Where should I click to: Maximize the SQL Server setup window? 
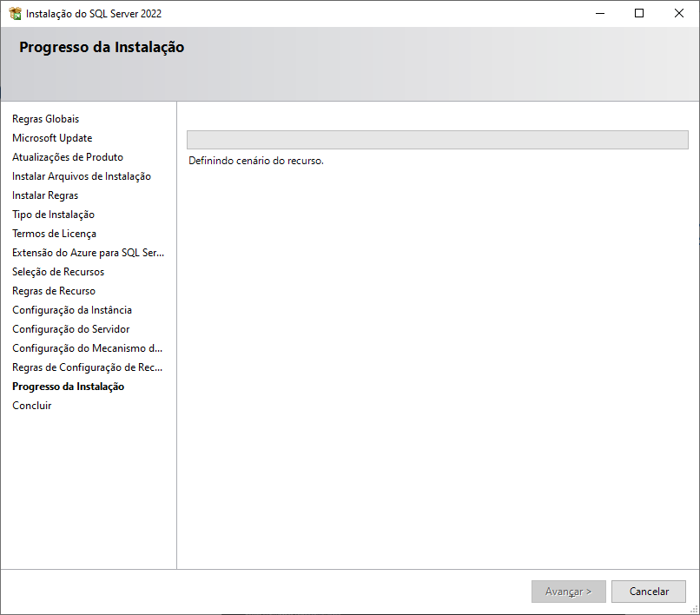coord(639,13)
